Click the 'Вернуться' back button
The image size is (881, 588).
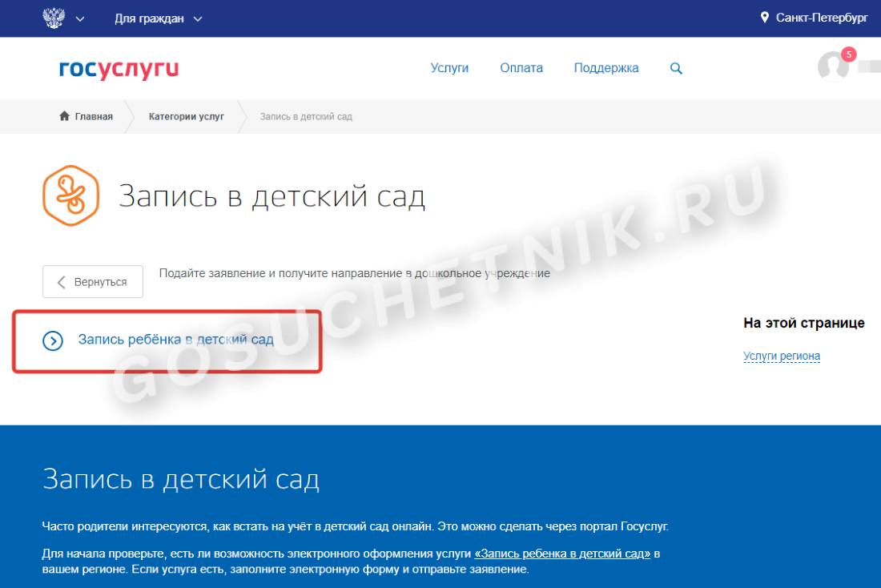click(x=93, y=282)
